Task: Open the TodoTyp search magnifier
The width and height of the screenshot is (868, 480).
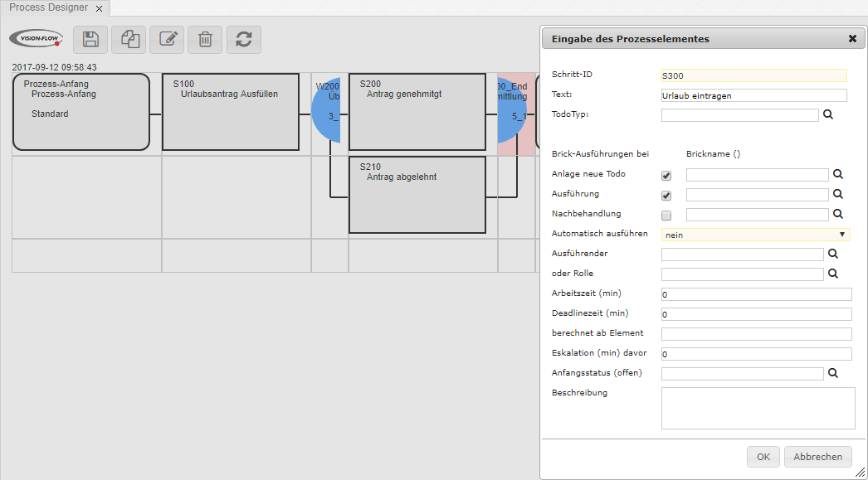Action: [827, 115]
